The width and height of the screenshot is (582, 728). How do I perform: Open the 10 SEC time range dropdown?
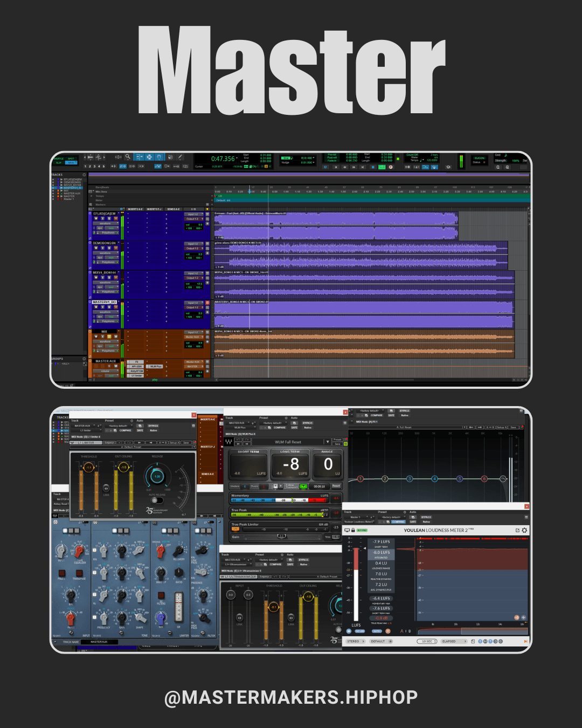427,641
